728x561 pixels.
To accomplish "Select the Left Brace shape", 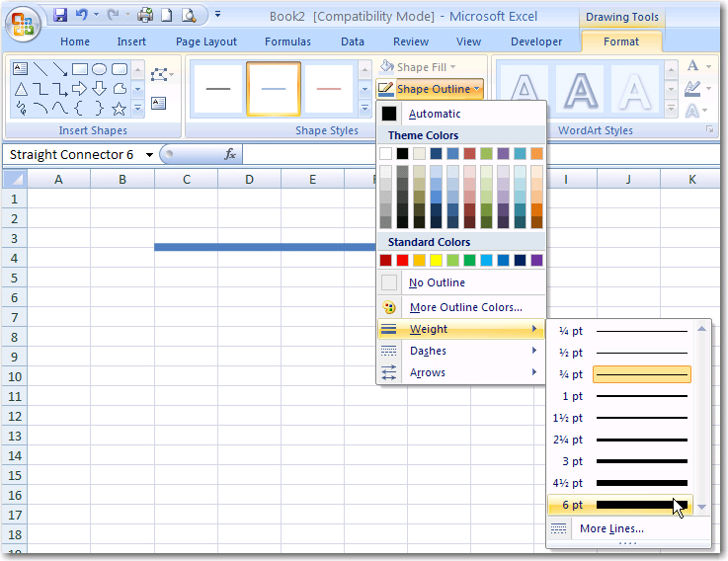I will [x=79, y=109].
